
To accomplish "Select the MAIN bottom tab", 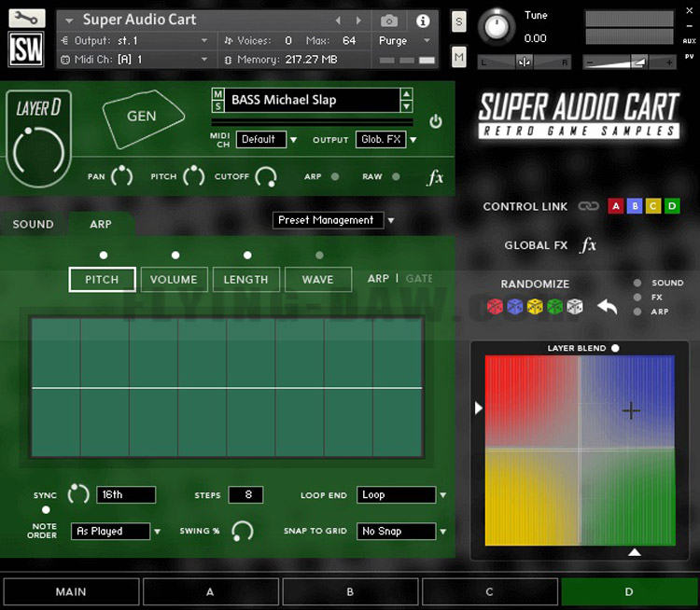I will pyautogui.click(x=71, y=591).
